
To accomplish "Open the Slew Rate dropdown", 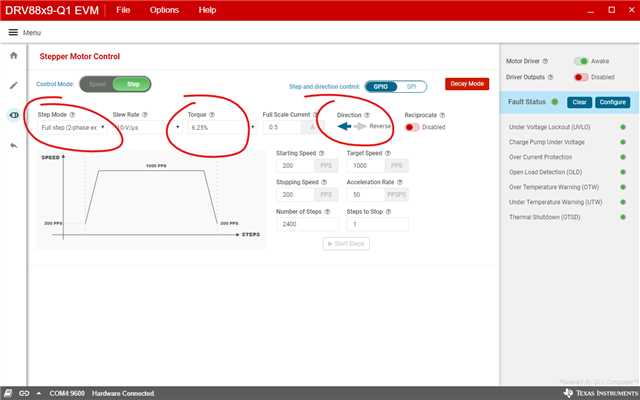I will click(147, 127).
